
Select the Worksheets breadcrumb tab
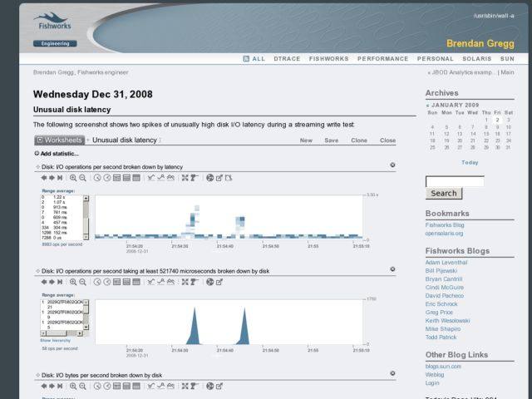[59, 140]
